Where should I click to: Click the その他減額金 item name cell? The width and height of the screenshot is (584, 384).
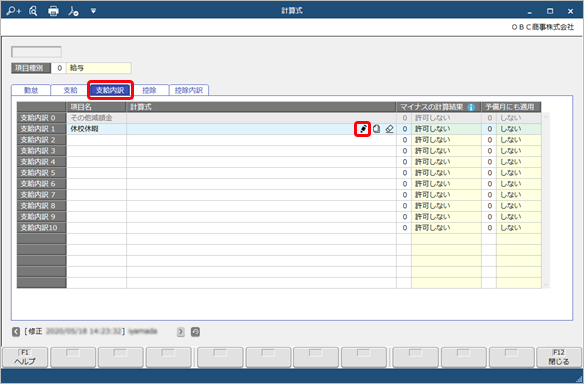(96, 118)
